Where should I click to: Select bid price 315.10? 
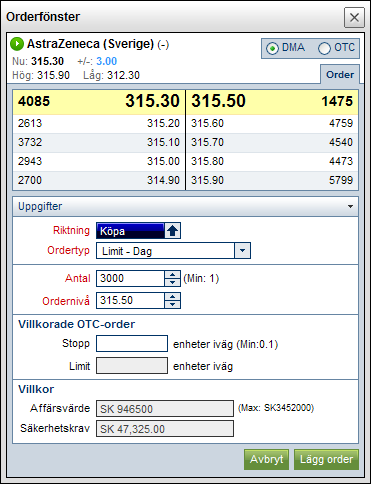pos(163,142)
